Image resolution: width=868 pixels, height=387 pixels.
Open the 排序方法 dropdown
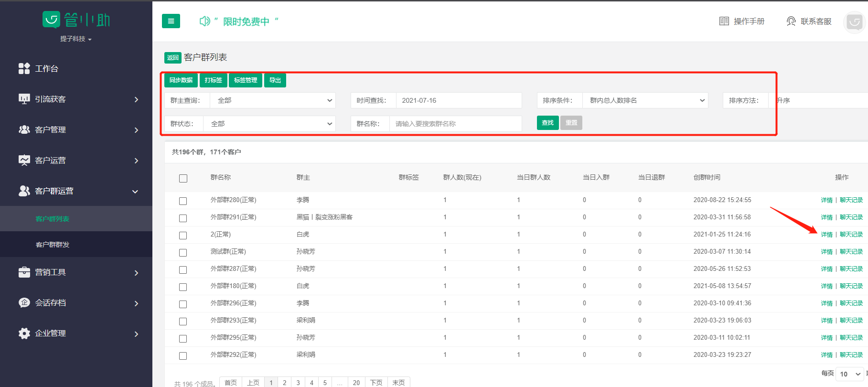click(819, 100)
